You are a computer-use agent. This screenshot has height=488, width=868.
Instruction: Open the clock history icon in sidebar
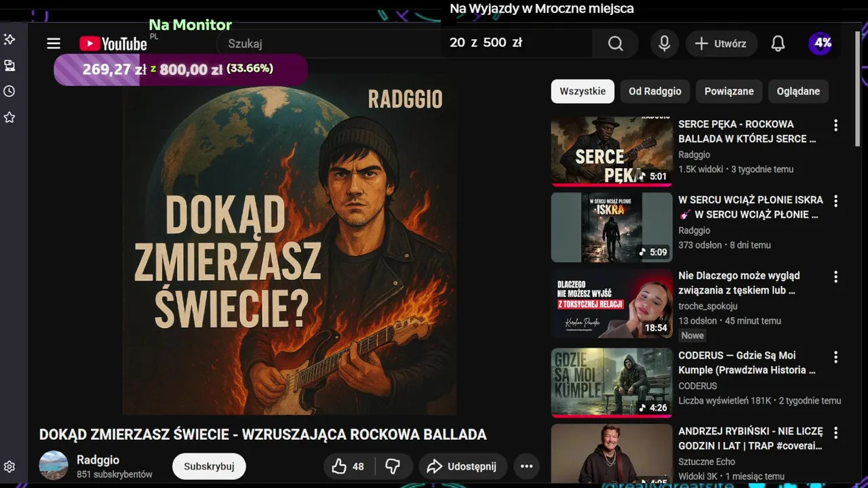coord(9,91)
